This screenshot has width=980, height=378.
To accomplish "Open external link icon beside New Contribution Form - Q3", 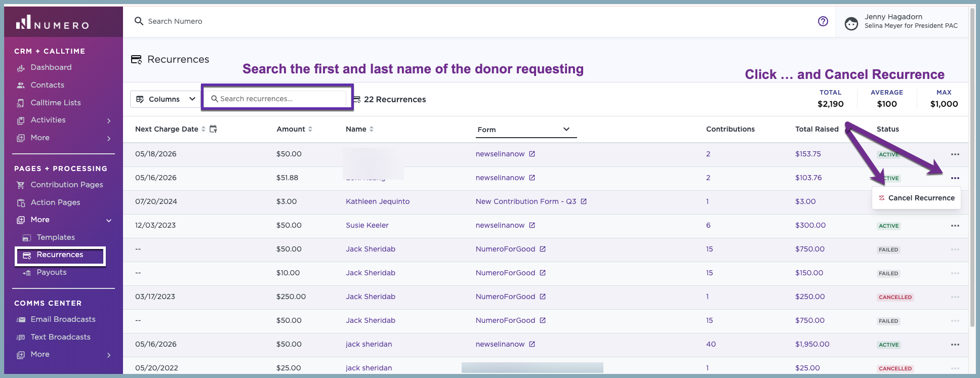I will click(x=584, y=201).
